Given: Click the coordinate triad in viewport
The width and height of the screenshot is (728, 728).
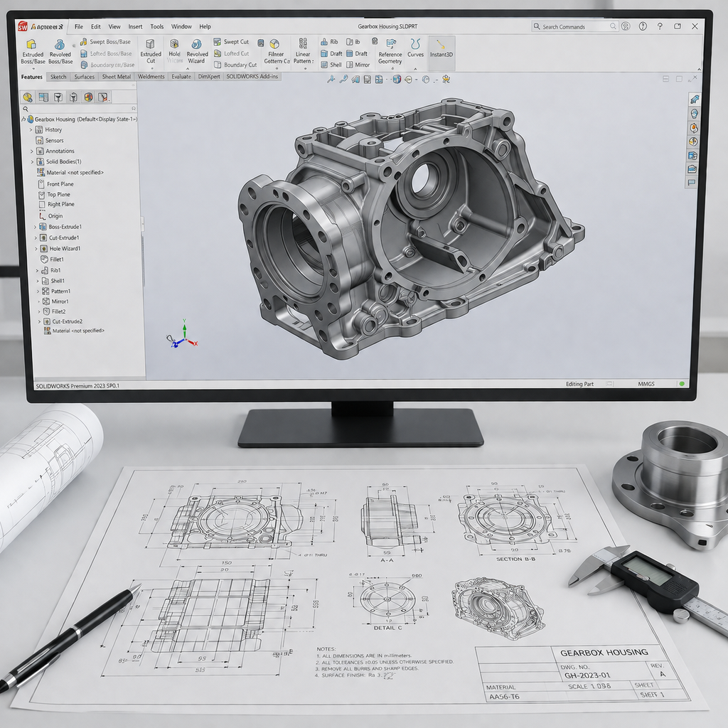Looking at the screenshot, I should pyautogui.click(x=182, y=335).
